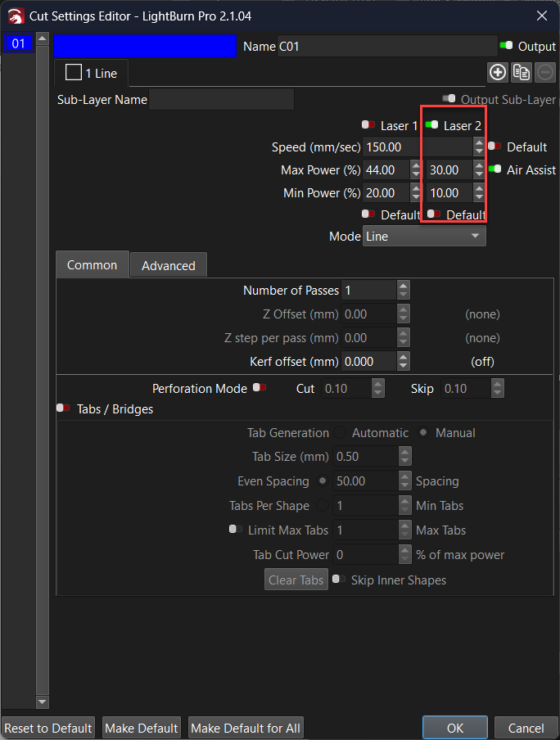Click Make Default for All button
This screenshot has height=740, width=560.
point(246,728)
